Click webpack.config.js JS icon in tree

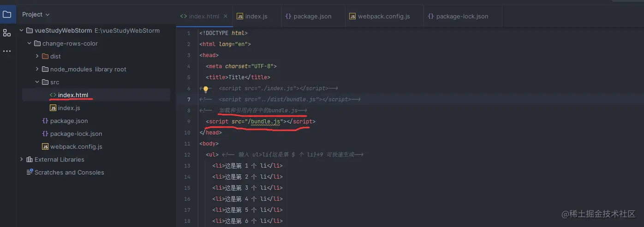click(x=45, y=146)
